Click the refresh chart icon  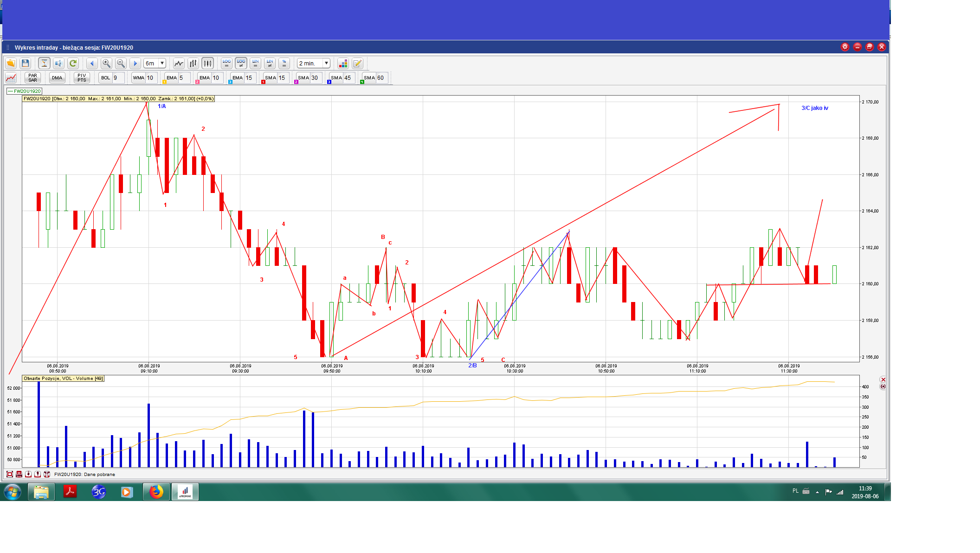point(73,63)
